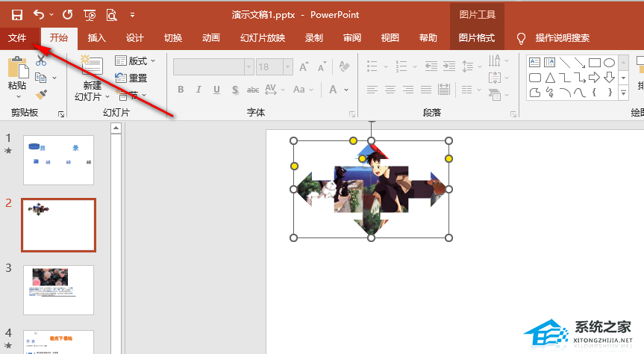The height and width of the screenshot is (354, 644).
Task: Open the 图片格式 tab
Action: (476, 38)
